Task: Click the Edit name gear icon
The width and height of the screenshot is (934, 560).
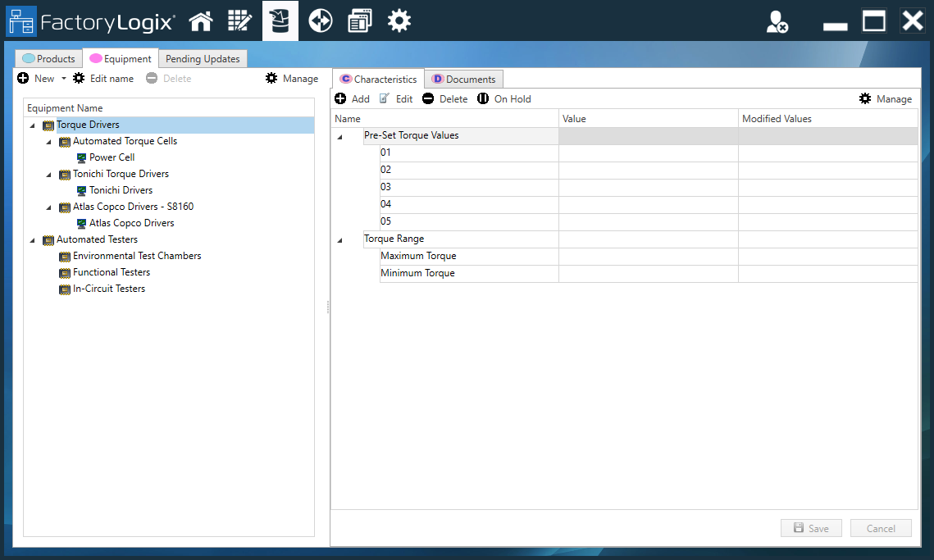Action: [79, 78]
